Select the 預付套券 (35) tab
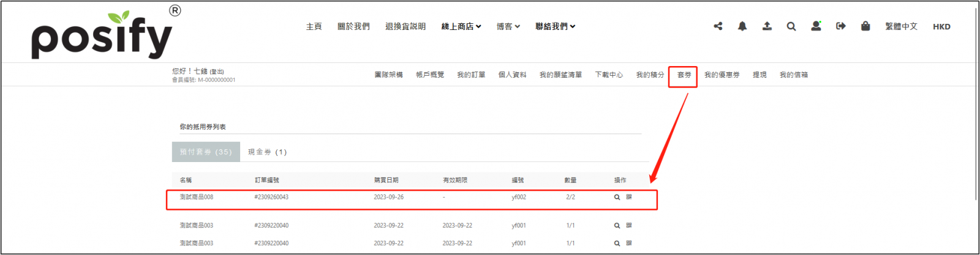This screenshot has height=255, width=980. (x=206, y=152)
